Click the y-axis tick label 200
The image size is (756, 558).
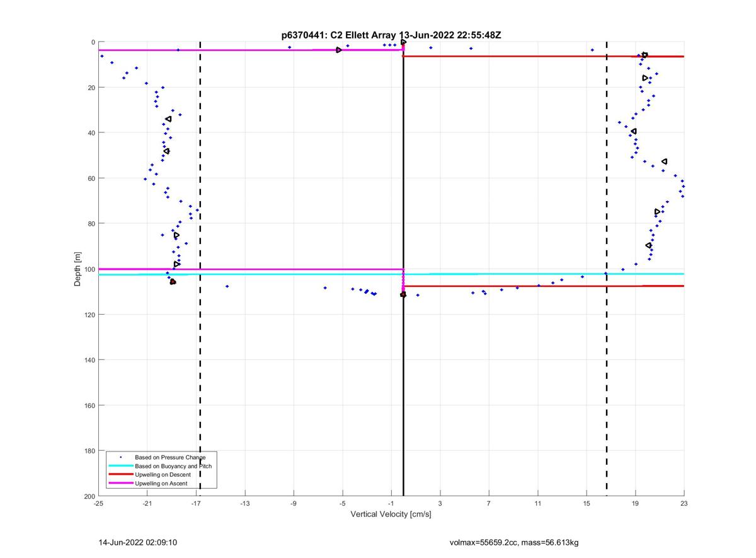click(89, 496)
